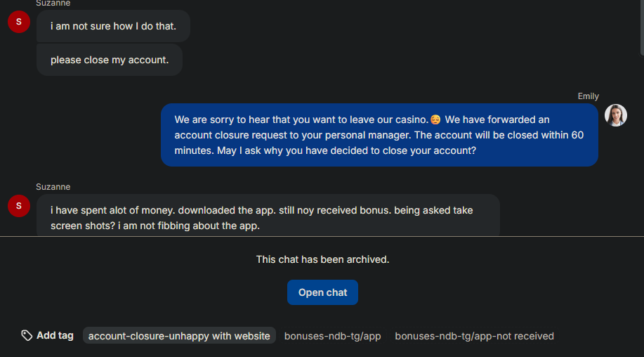The width and height of the screenshot is (644, 357).
Task: Select the 'bonuses-ndb-tg/app-not received' tag
Action: click(474, 336)
